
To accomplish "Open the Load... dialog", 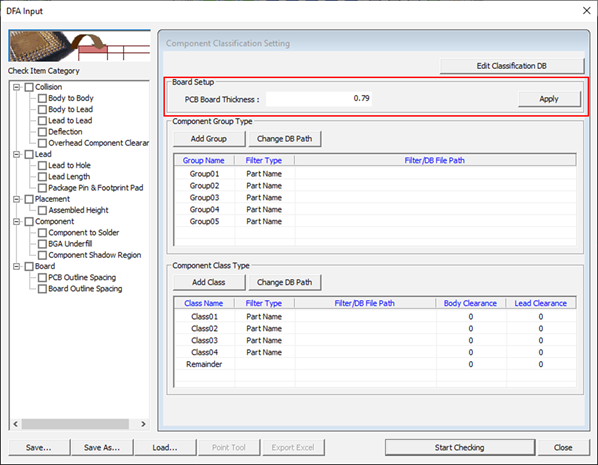I will click(x=165, y=447).
